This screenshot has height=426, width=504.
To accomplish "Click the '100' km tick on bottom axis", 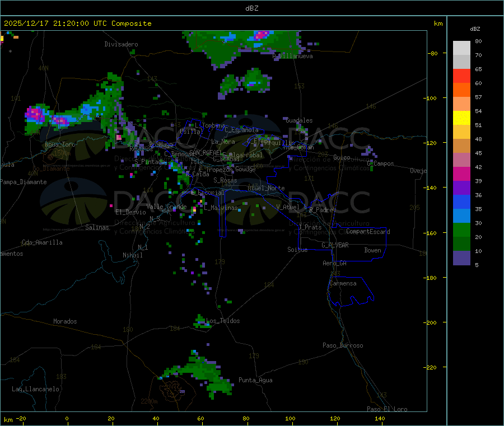I will [290, 418].
